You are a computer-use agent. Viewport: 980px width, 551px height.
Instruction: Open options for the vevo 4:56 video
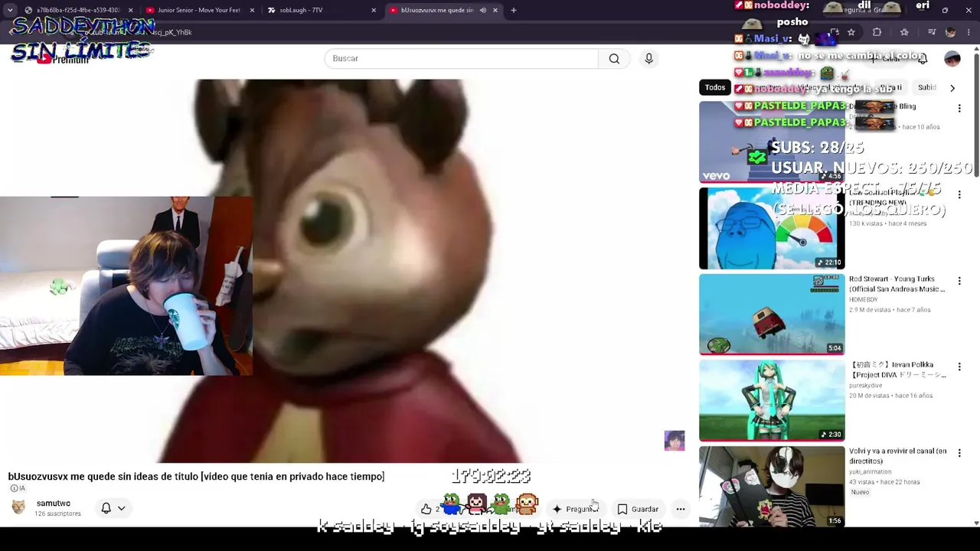point(959,109)
